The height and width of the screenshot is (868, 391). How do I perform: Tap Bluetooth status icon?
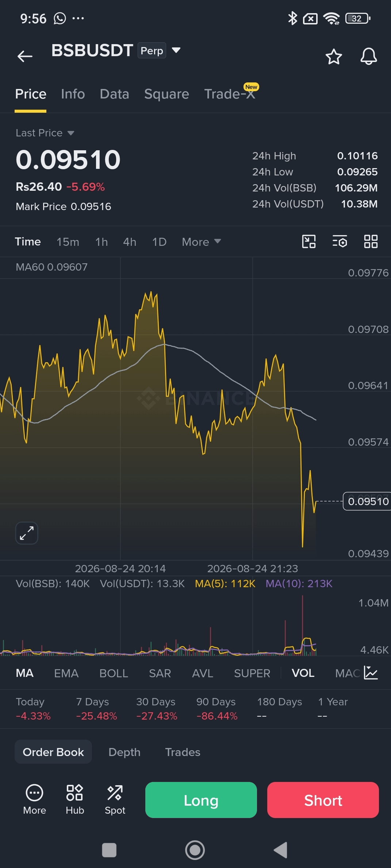[x=292, y=18]
